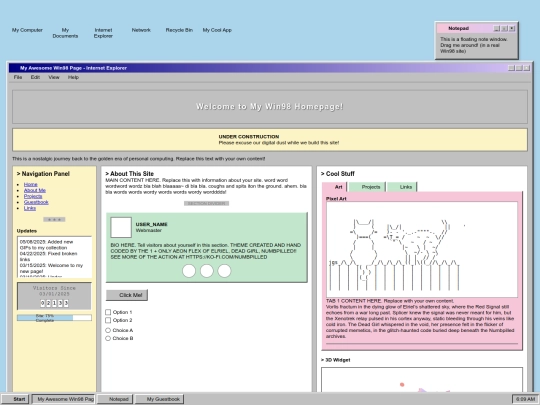Open the View menu
The width and height of the screenshot is (540, 405).
point(54,77)
